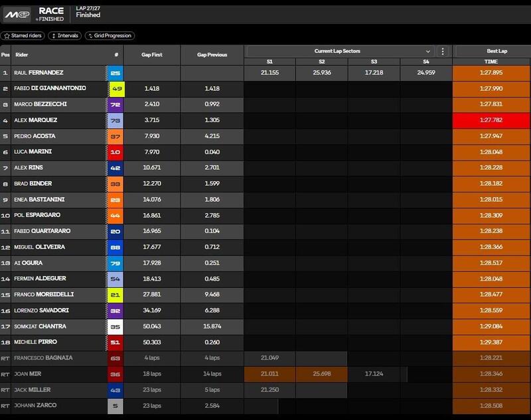Click the Best Lap column header
Viewport: 531px width, 420px height.
pos(491,51)
